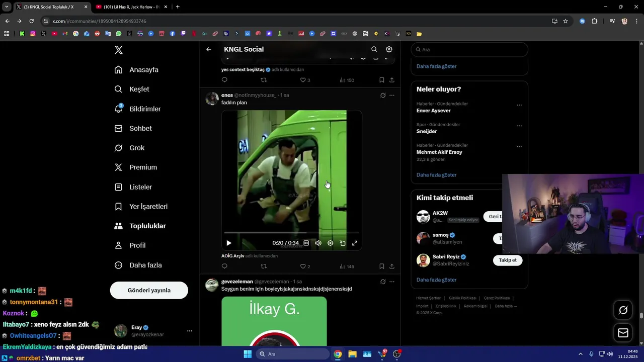The height and width of the screenshot is (362, 644).
Task: Open more options on enes post
Action: click(392, 95)
